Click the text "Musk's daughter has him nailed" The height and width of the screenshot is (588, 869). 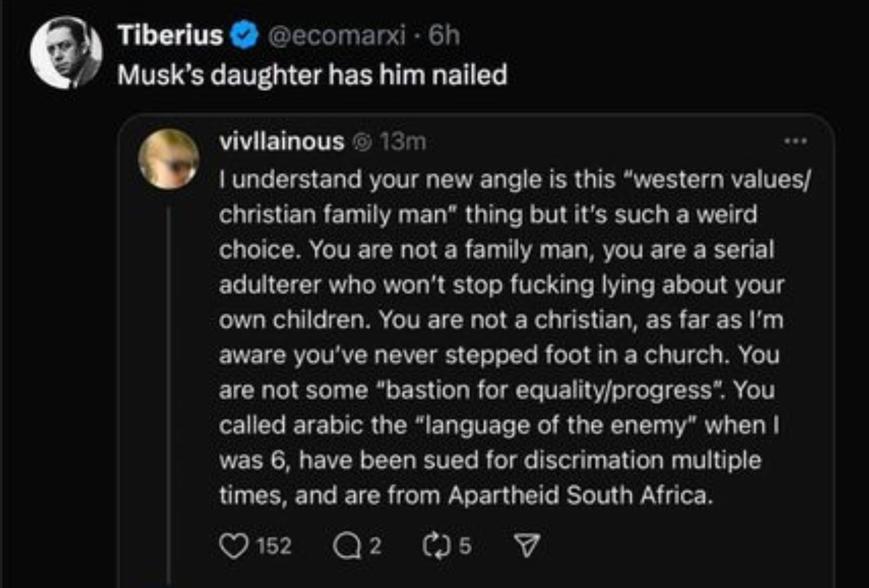[311, 74]
